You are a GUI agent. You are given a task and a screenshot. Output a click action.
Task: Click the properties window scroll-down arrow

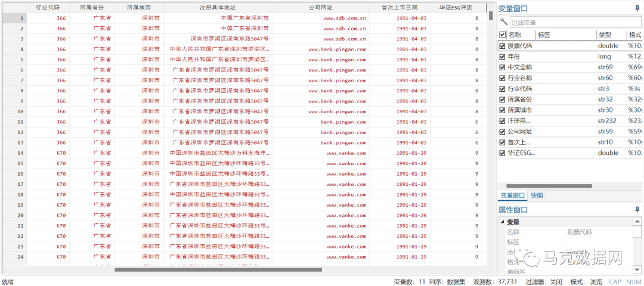click(637, 269)
